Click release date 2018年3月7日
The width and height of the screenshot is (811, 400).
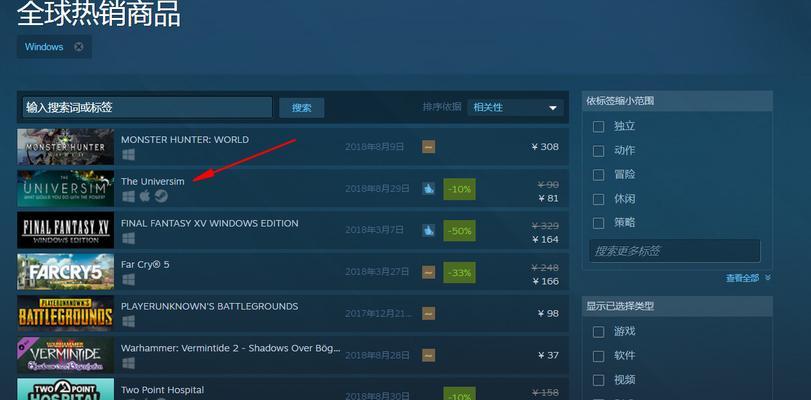[x=374, y=230]
